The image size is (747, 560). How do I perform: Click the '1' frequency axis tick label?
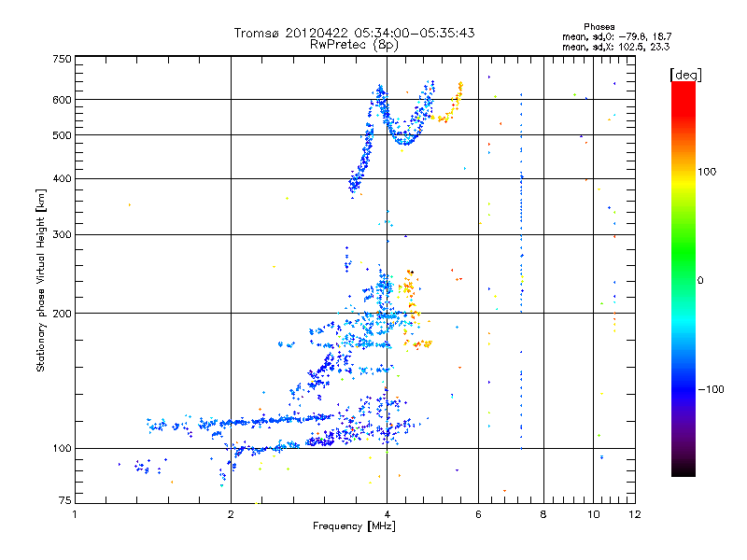[x=75, y=514]
